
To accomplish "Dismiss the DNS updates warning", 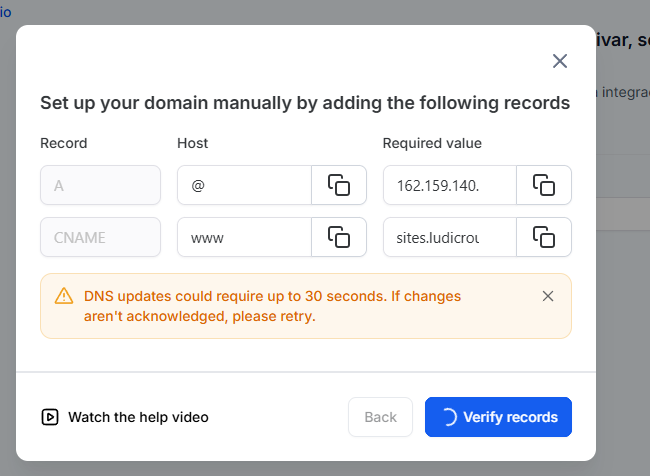I will (x=547, y=296).
